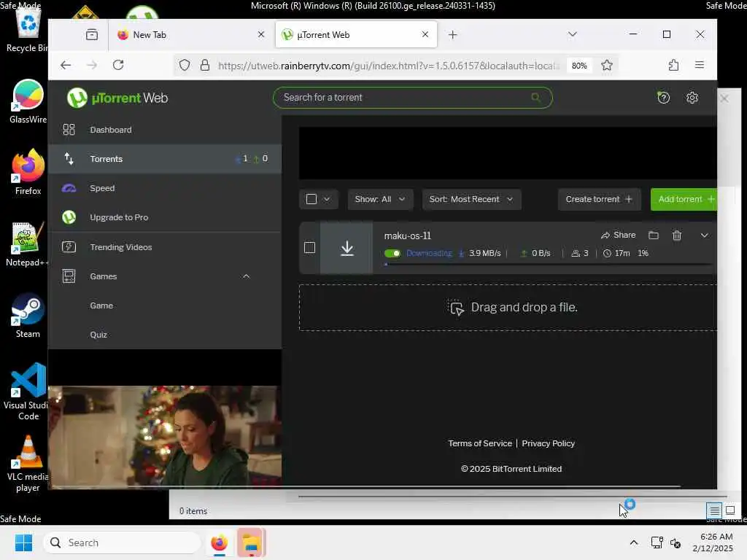Screen dimensions: 747x560
Task: Open Firefox View icon
Action: point(91,34)
